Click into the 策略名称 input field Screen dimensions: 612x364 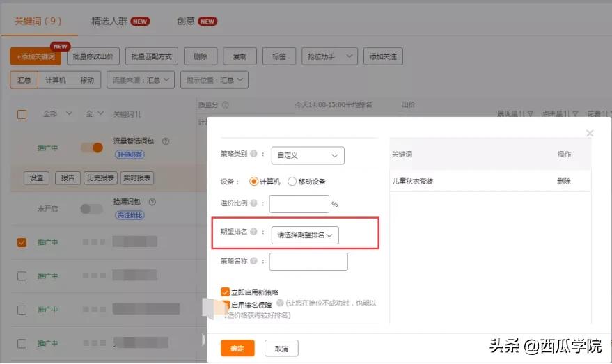pos(308,262)
